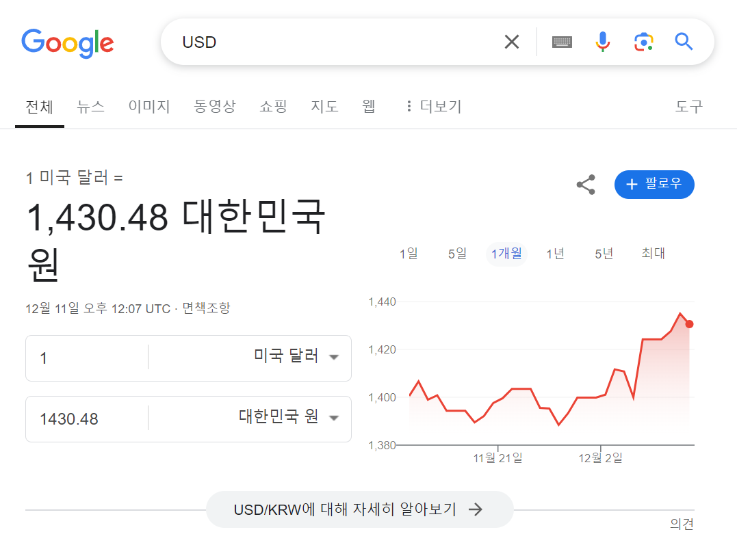Select the 5년 chart range
Viewport: 737px width, 560px height.
click(604, 254)
